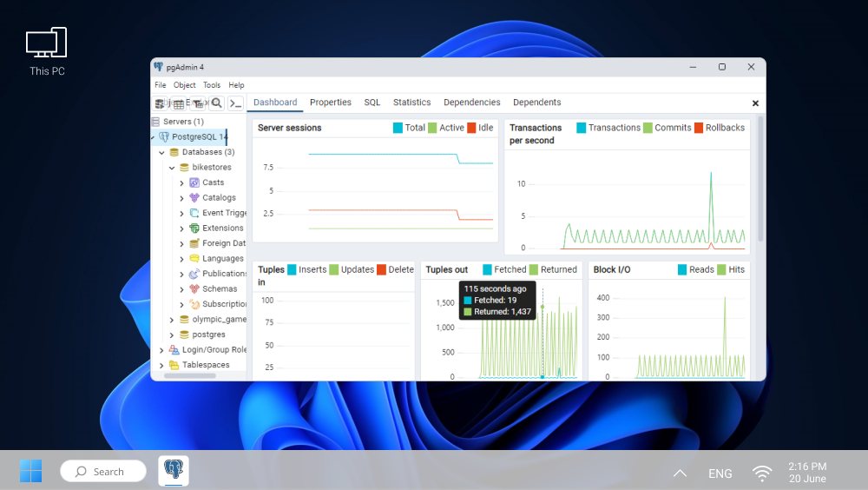Switch to the SQL tab
The height and width of the screenshot is (490, 868).
click(x=372, y=102)
